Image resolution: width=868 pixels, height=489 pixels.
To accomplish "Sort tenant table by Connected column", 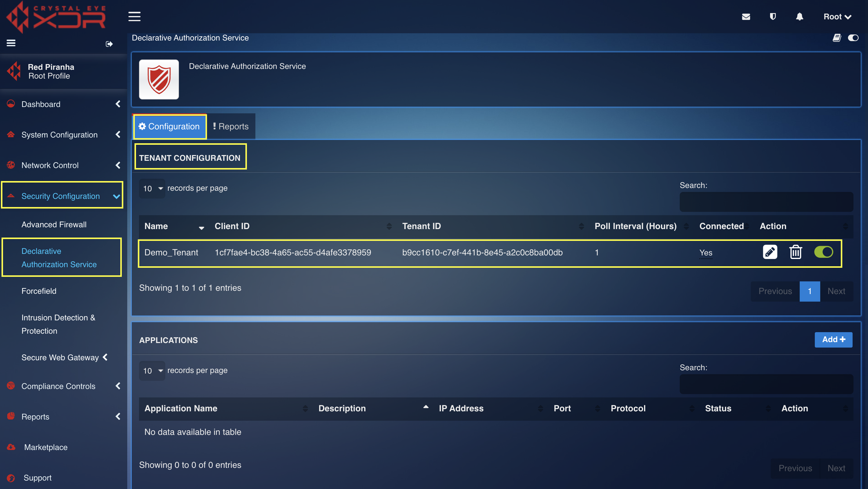I will coord(724,226).
